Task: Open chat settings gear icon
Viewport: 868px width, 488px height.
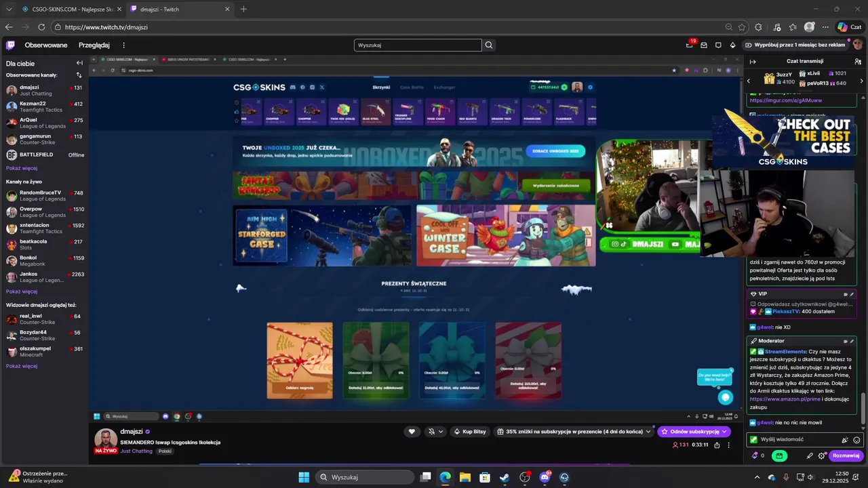Action: 822,456
